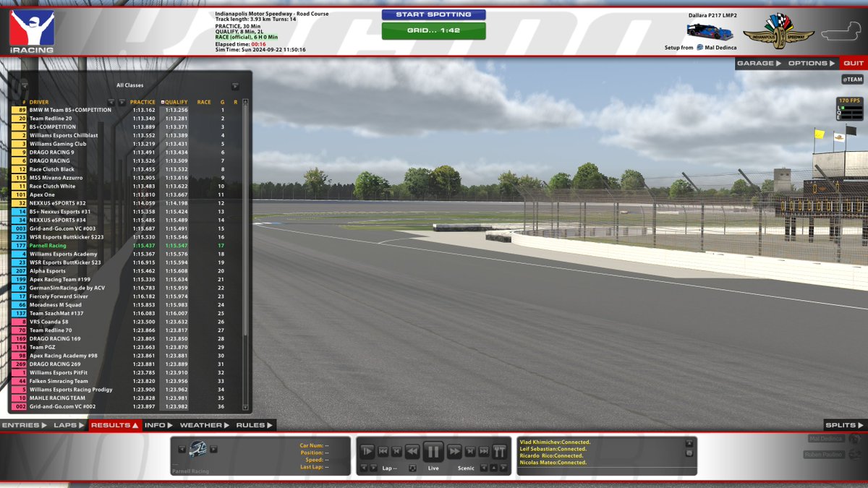868x488 pixels.
Task: Jump to replay start button
Action: pos(383,451)
